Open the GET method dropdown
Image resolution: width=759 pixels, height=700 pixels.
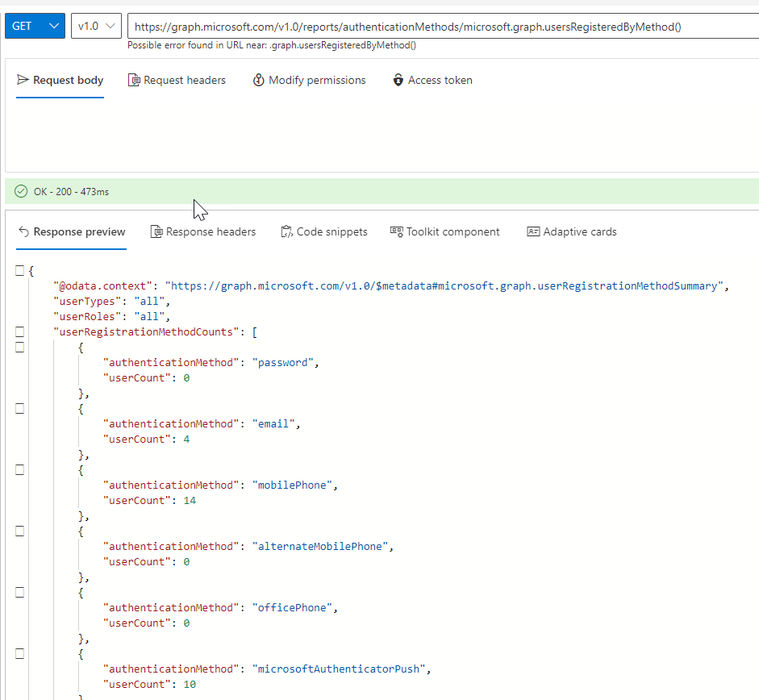[35, 26]
